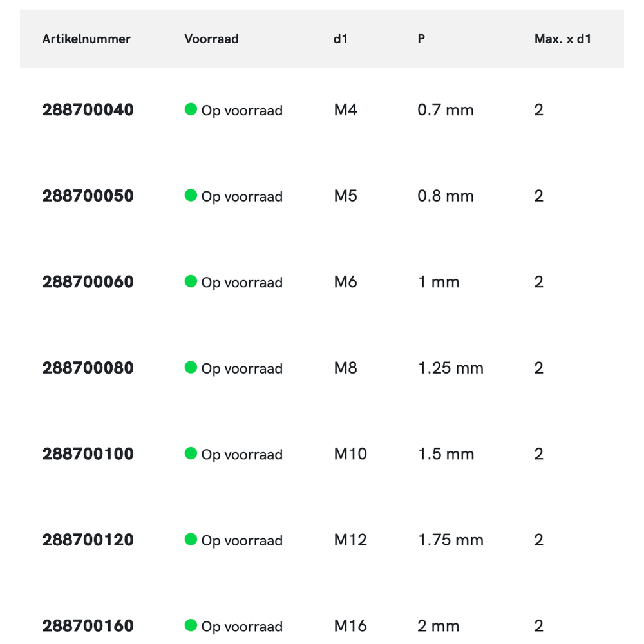644x644 pixels.
Task: Click the green stock indicator in the M6 row
Action: point(191,281)
